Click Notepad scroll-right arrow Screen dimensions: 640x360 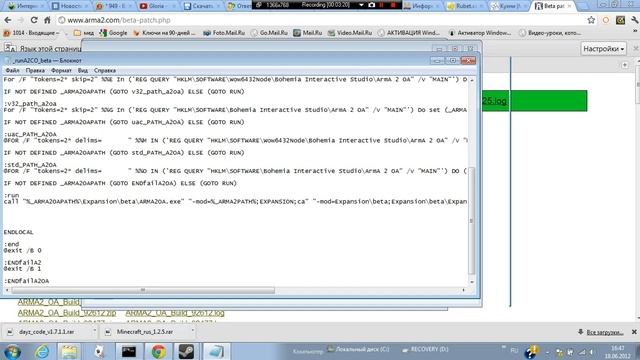pos(464,290)
